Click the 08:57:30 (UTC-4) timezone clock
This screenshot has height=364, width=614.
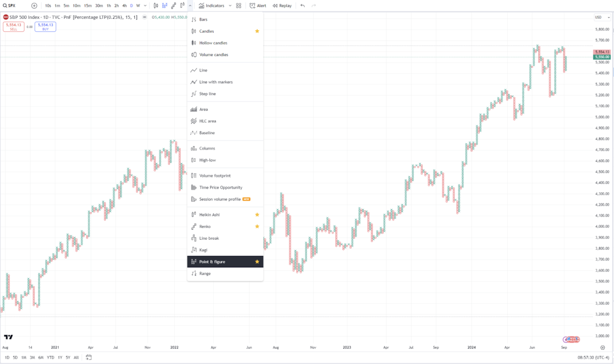point(593,358)
